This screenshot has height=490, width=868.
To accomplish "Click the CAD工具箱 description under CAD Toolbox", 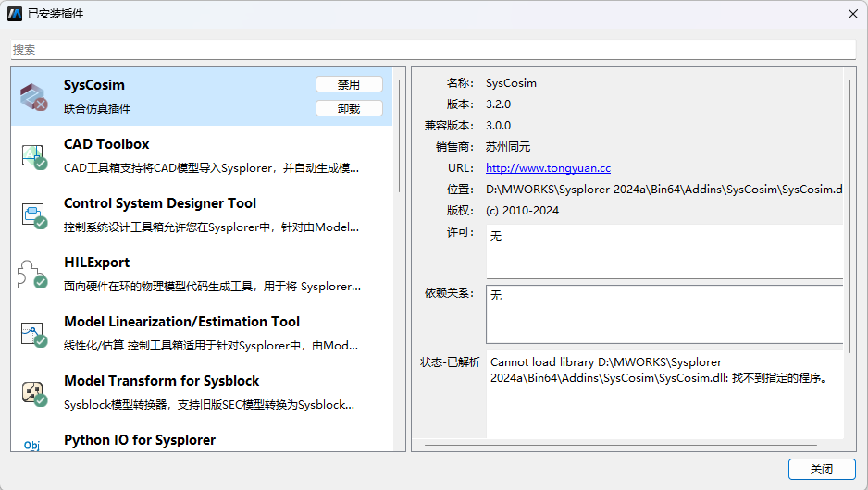I will 211,168.
